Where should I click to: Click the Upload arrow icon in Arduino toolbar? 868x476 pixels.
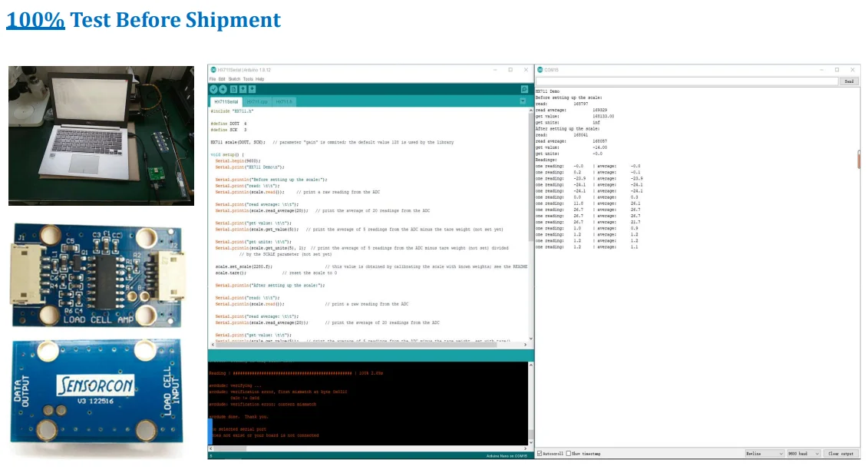click(223, 89)
